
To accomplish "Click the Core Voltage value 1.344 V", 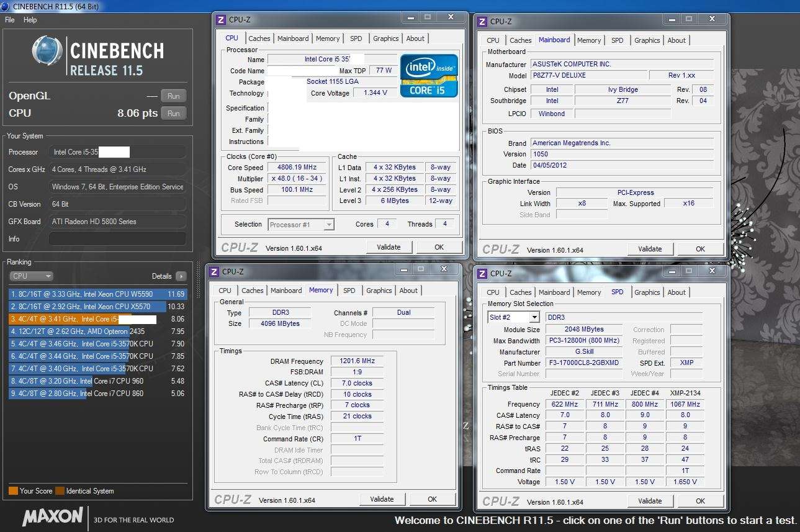I will tap(375, 93).
